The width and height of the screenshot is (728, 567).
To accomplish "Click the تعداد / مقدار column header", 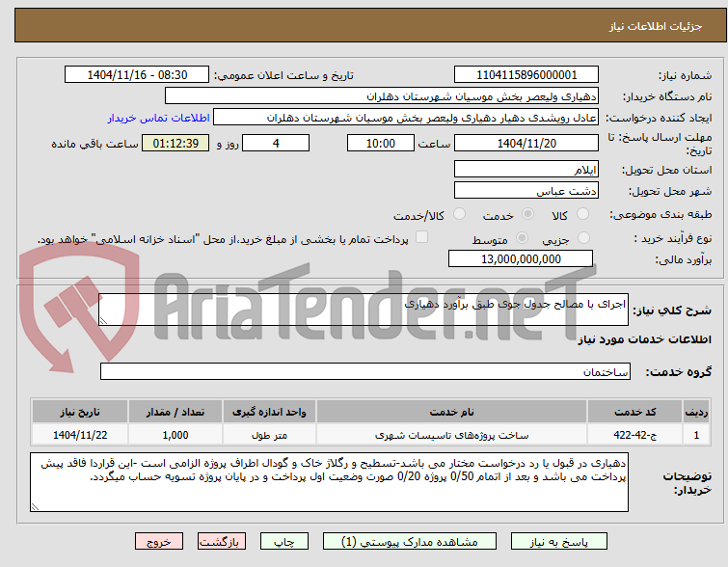I will click(x=175, y=412).
